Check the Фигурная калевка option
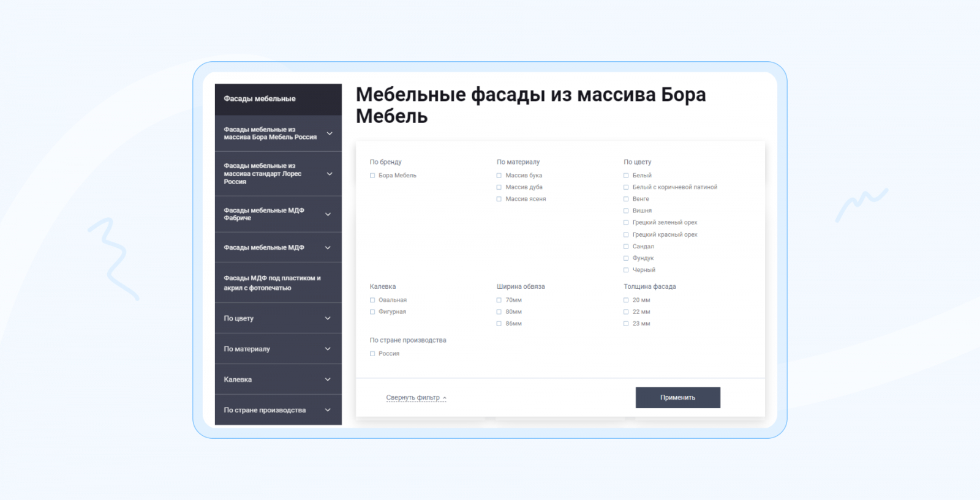The height and width of the screenshot is (500, 980). (372, 312)
